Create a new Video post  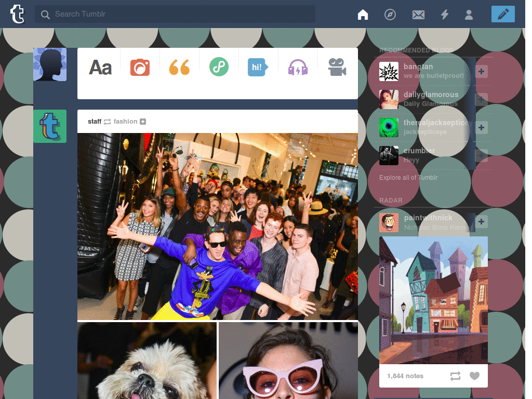[x=337, y=67]
